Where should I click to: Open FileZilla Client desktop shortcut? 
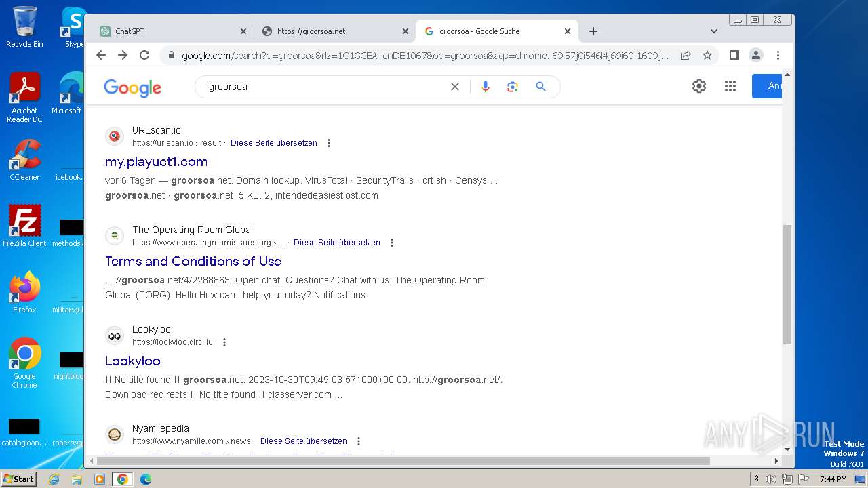pos(24,226)
